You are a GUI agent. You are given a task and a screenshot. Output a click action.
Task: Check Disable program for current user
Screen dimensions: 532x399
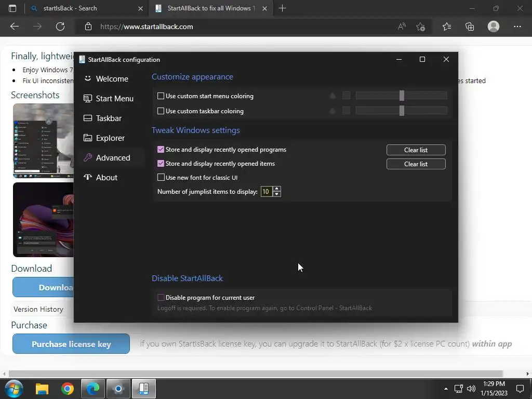coord(161,298)
